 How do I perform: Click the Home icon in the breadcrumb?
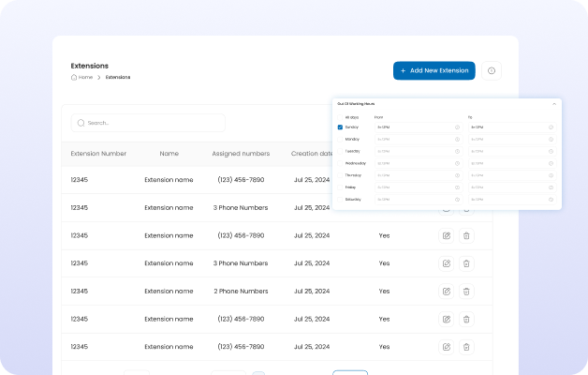coord(74,77)
